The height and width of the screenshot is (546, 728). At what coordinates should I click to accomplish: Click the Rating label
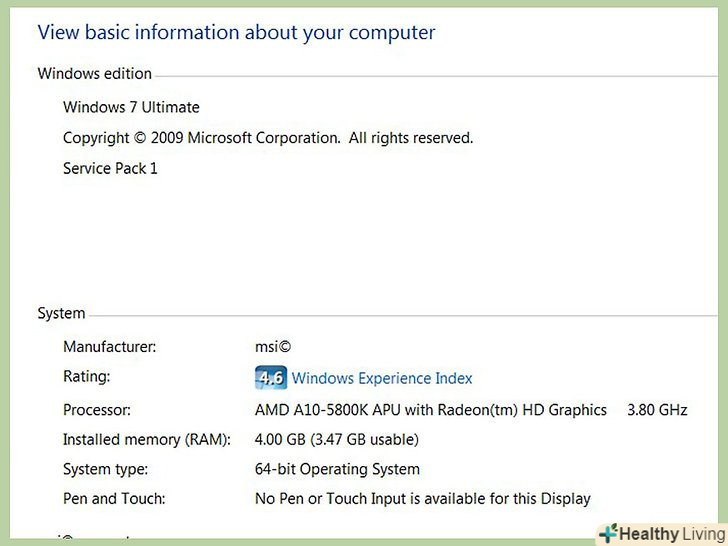tap(86, 377)
